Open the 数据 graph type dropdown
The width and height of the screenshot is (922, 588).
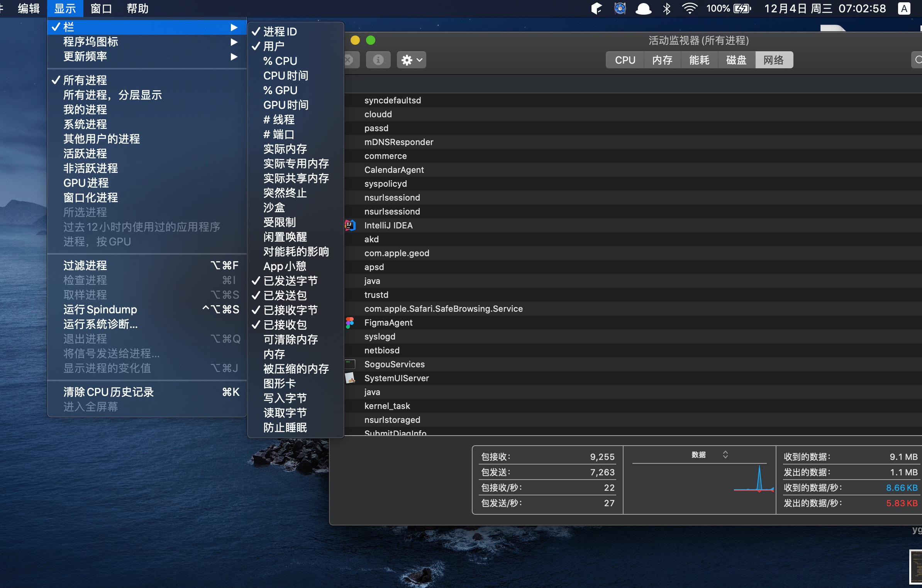[710, 455]
